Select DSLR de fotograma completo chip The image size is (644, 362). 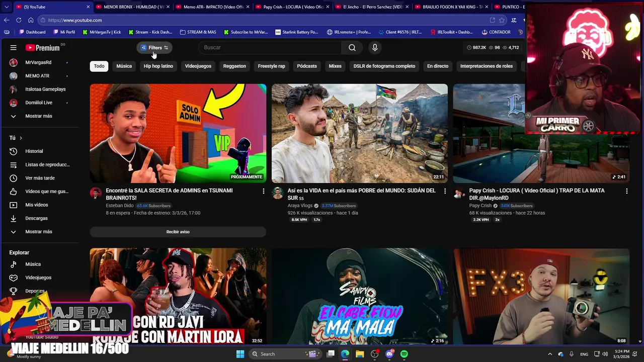[384, 66]
